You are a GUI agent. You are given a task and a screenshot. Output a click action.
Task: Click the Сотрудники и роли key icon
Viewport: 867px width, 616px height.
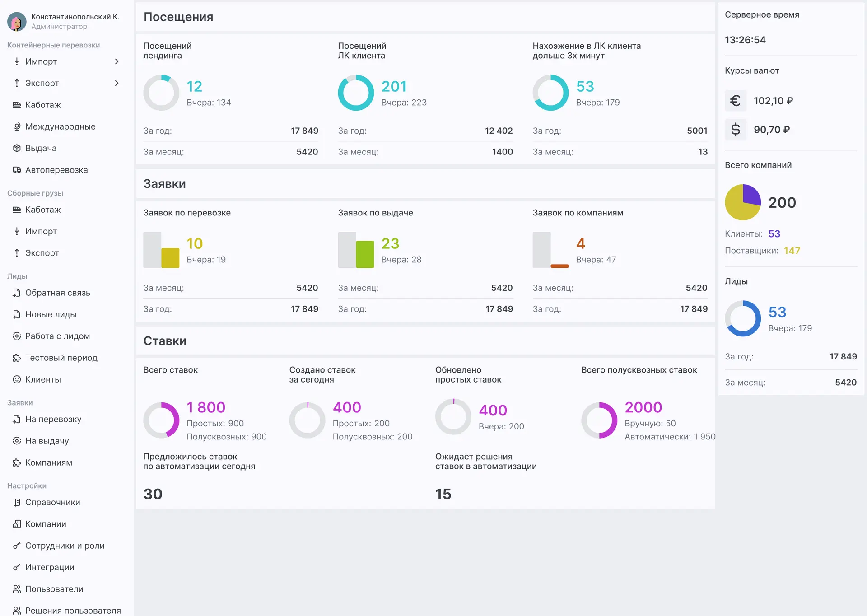(x=17, y=546)
